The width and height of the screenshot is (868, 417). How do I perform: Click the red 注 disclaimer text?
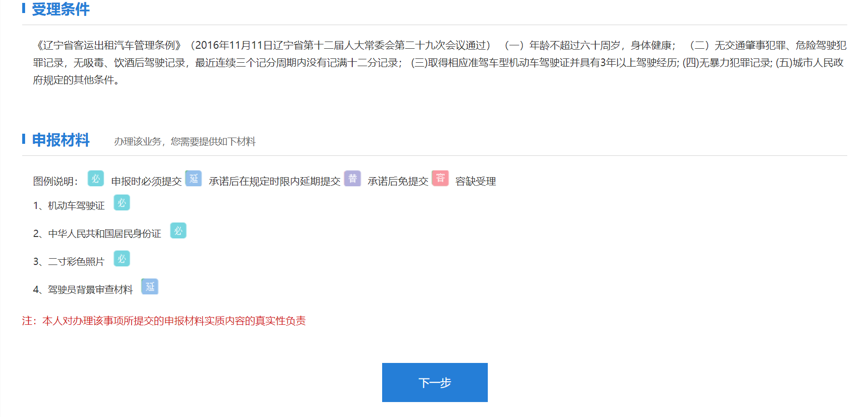click(164, 321)
